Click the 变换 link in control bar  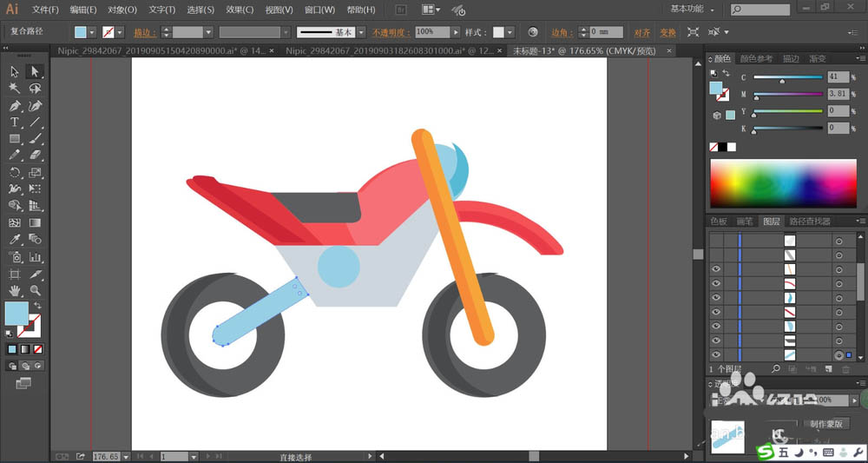coord(667,32)
